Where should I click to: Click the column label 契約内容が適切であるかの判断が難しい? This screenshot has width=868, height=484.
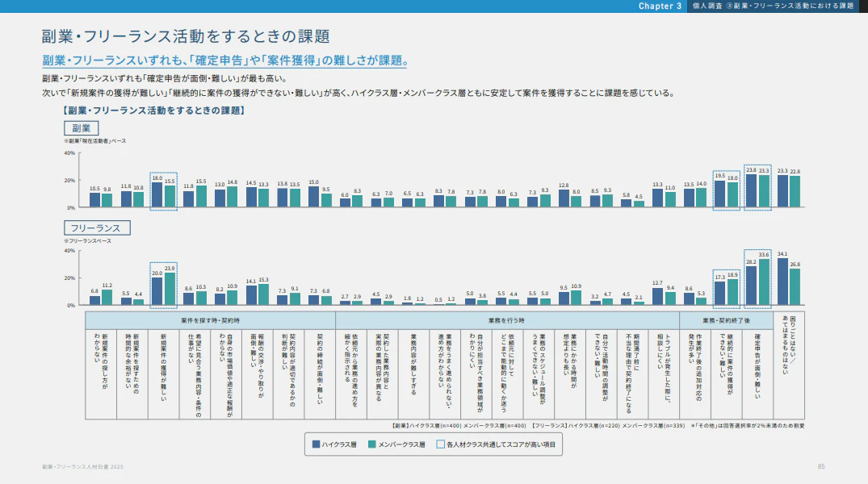(288, 369)
